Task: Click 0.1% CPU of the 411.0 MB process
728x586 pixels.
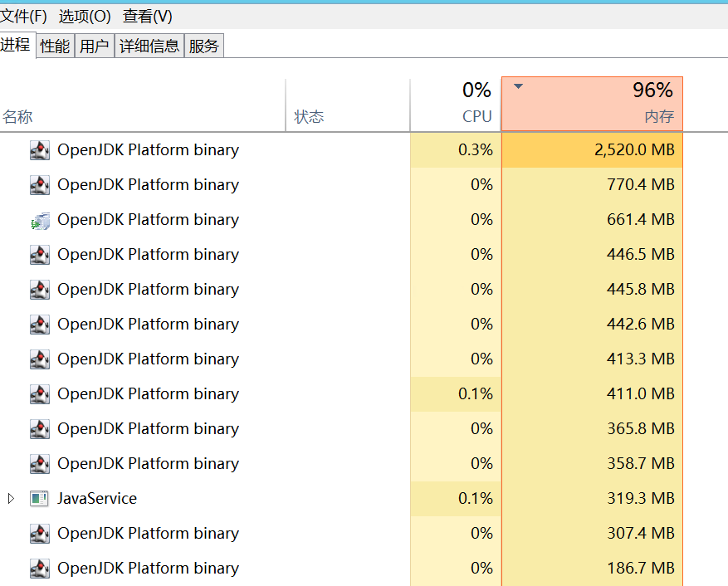Action: (x=476, y=393)
